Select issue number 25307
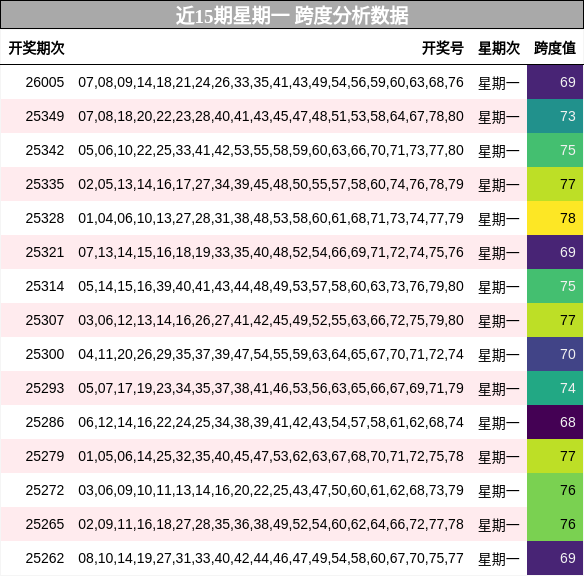The width and height of the screenshot is (584, 576). point(45,320)
